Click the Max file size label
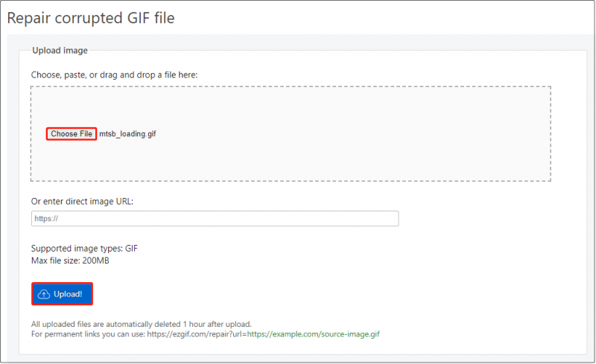This screenshot has height=364, width=596. 55,261
